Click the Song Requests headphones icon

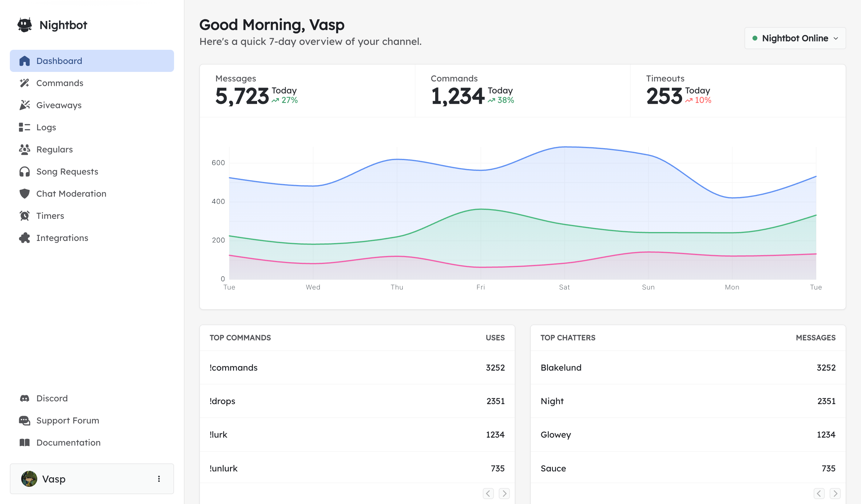click(25, 171)
